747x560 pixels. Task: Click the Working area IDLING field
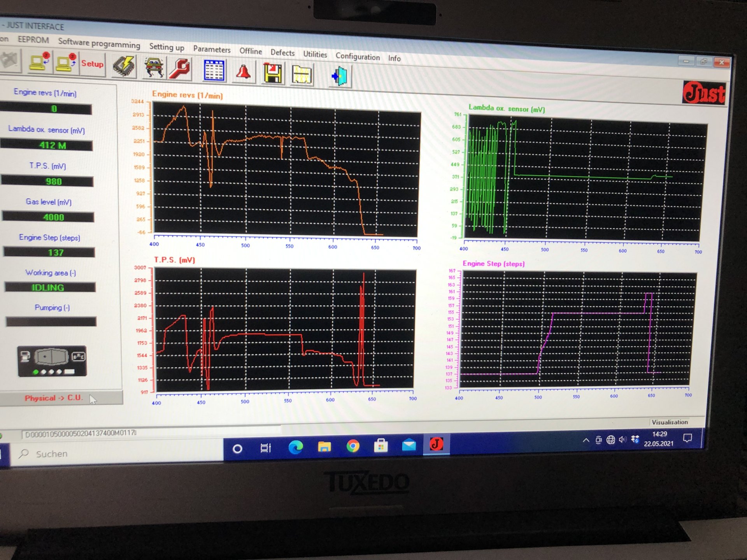(50, 287)
